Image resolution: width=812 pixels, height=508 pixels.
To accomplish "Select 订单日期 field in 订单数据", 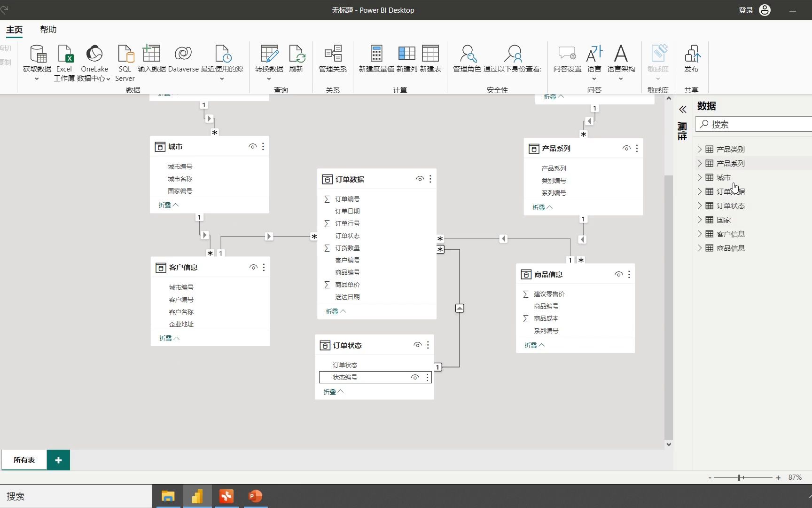I will click(347, 211).
